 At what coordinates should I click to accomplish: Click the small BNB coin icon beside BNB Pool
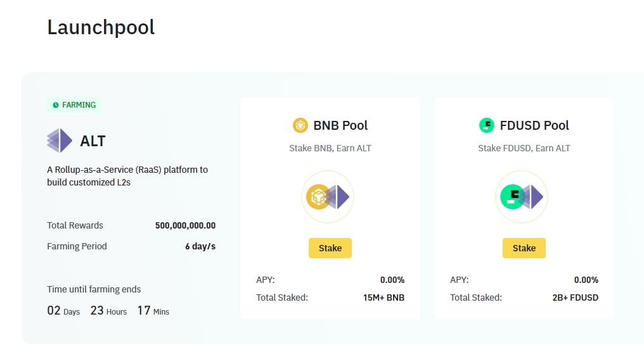(300, 125)
